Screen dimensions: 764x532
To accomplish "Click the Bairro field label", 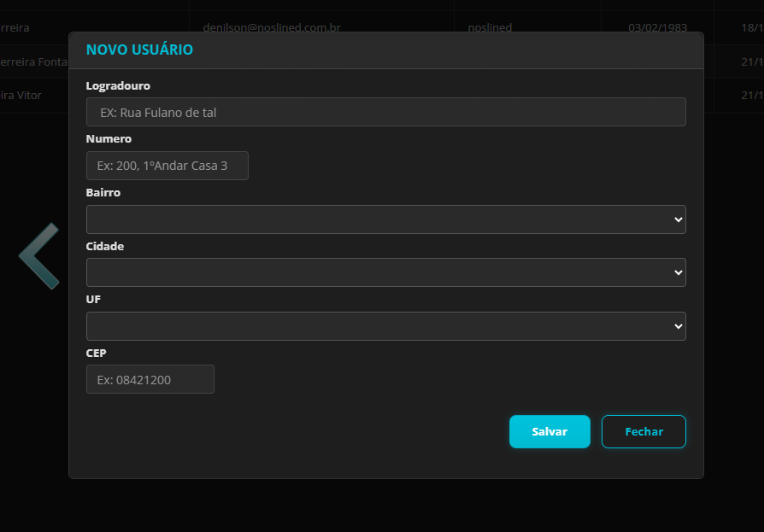I will (103, 192).
